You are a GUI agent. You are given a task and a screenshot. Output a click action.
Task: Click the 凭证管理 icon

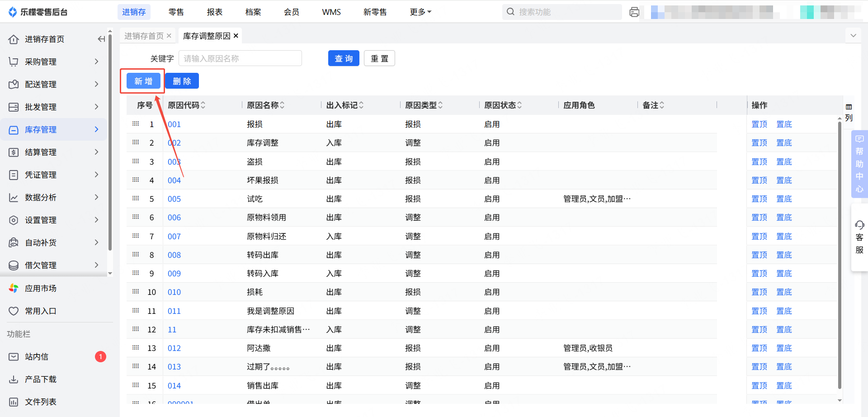click(x=14, y=175)
